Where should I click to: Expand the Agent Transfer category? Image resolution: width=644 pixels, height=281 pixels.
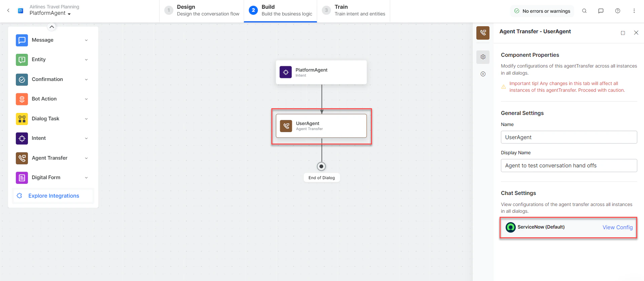(86, 158)
